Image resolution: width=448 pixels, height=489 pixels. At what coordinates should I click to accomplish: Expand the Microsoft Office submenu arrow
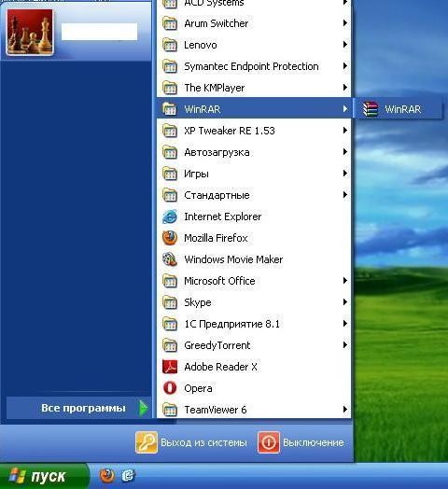(345, 281)
